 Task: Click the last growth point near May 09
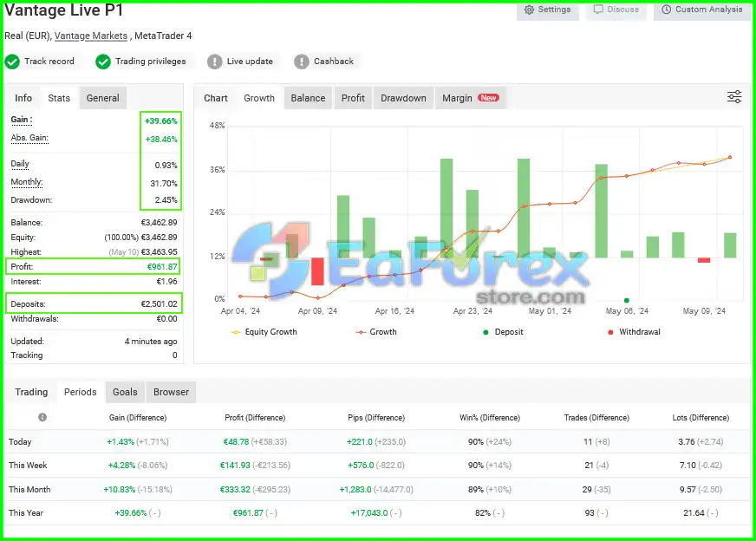click(730, 157)
